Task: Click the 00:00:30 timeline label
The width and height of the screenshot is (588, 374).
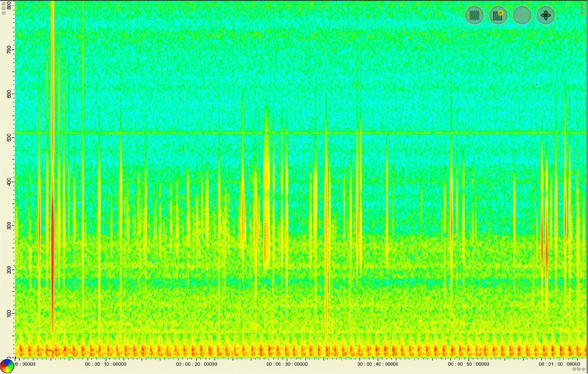Action: pyautogui.click(x=286, y=364)
